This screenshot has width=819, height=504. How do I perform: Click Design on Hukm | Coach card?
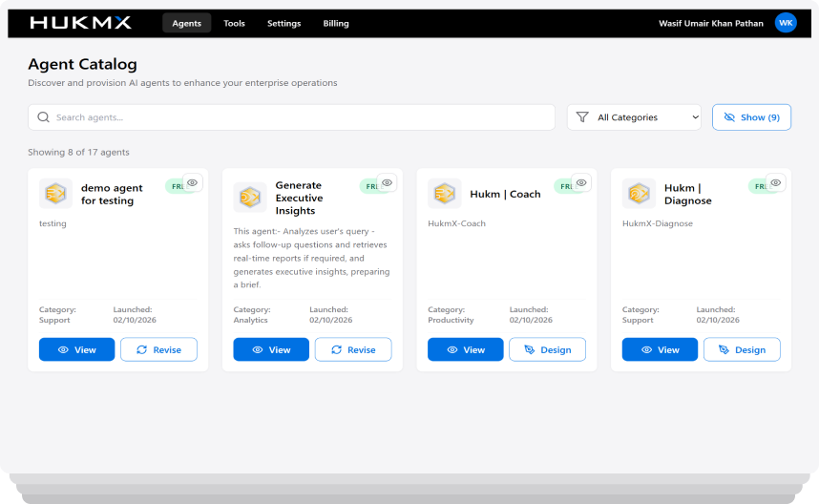point(547,349)
